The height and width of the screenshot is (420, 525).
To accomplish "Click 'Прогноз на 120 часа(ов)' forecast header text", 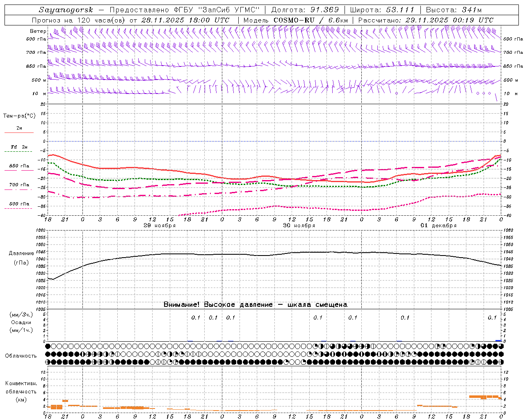I will (79, 20).
